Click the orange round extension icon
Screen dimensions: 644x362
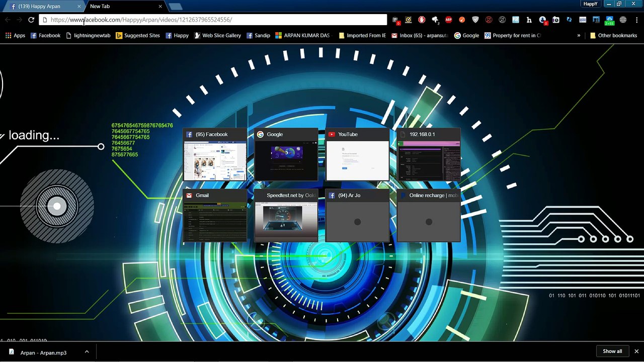click(x=462, y=20)
